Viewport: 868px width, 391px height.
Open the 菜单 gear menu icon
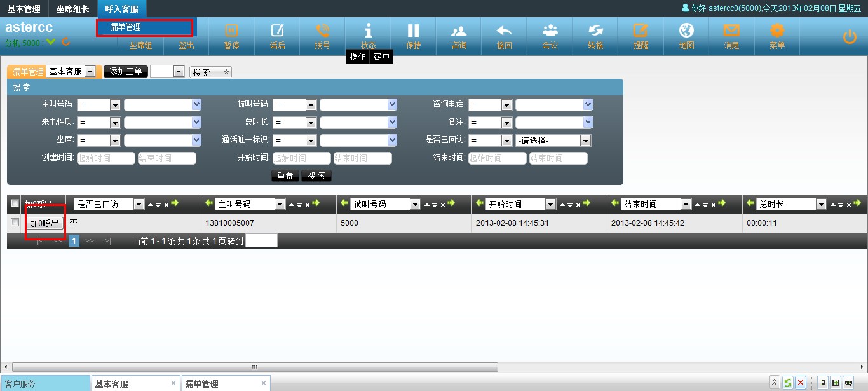[777, 31]
